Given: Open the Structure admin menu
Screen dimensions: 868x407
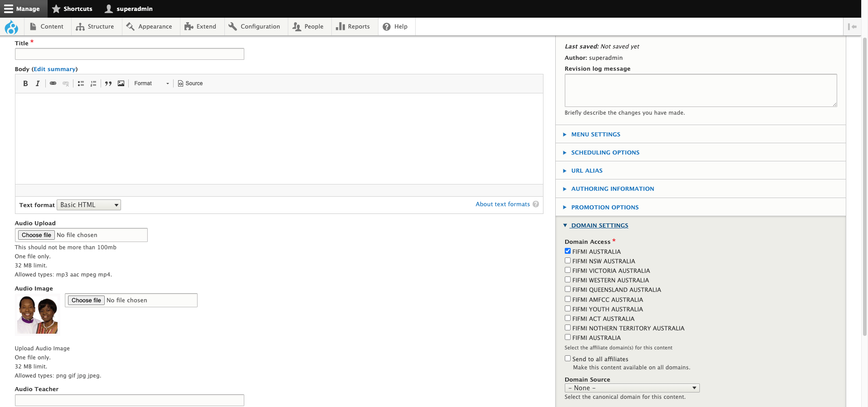Looking at the screenshot, I should (x=95, y=27).
